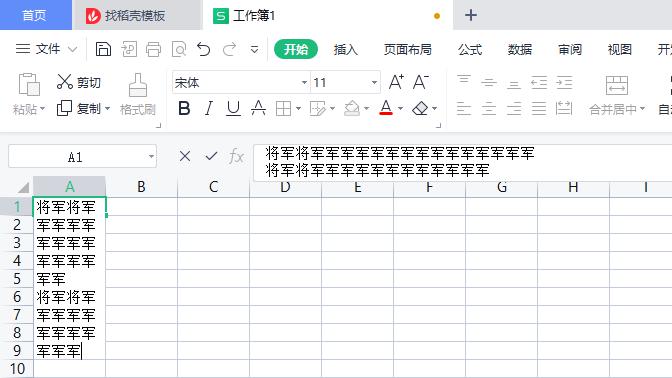The width and height of the screenshot is (672, 378).
Task: Align text left
Action: (464, 108)
